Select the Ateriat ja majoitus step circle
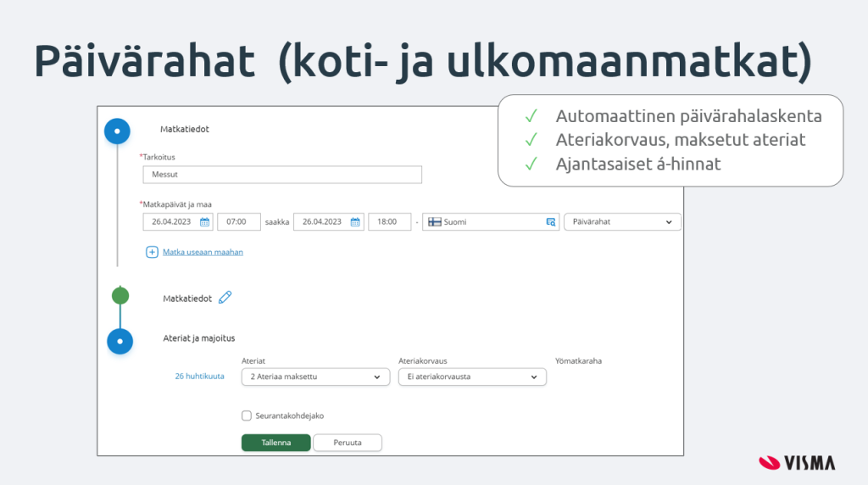Viewport: 868px width, 485px height. coord(120,341)
